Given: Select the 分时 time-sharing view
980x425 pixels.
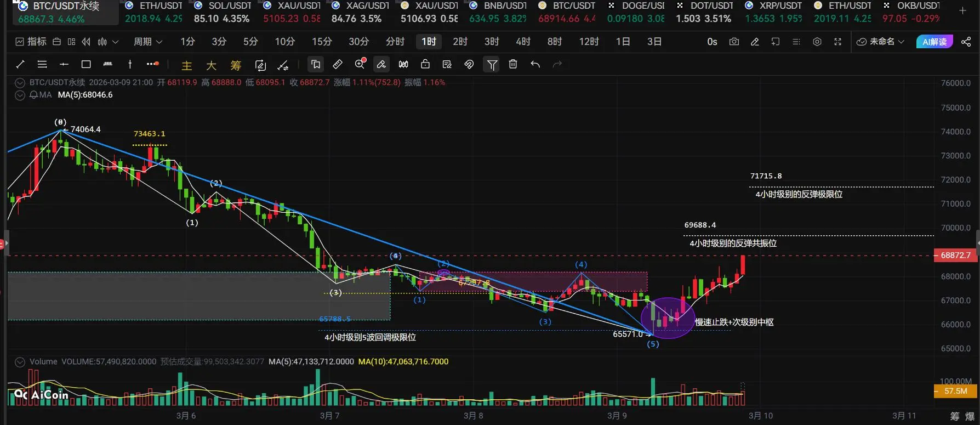Looking at the screenshot, I should (395, 42).
